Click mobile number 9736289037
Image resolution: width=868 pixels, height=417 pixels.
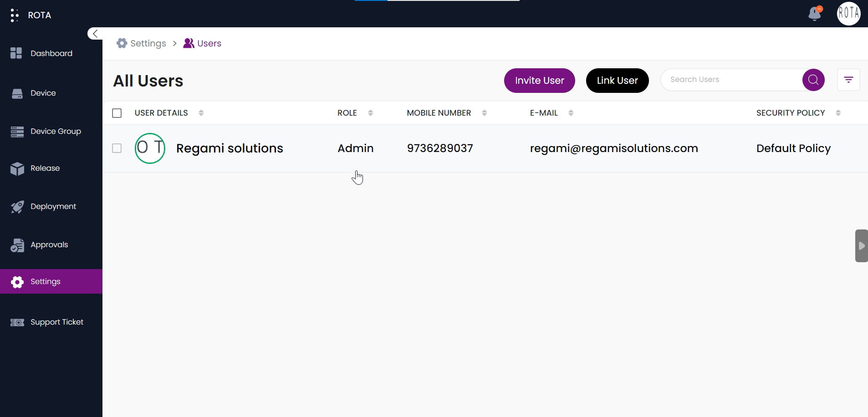pyautogui.click(x=440, y=148)
